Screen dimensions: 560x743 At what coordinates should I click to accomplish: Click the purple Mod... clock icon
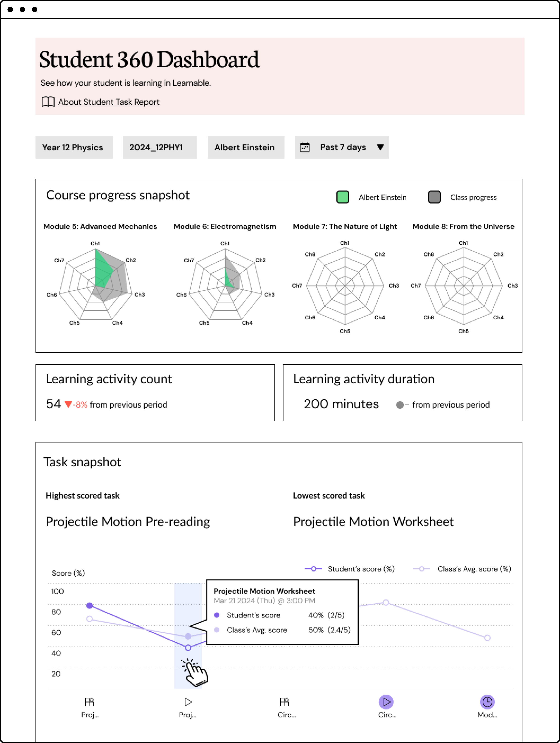point(487,702)
